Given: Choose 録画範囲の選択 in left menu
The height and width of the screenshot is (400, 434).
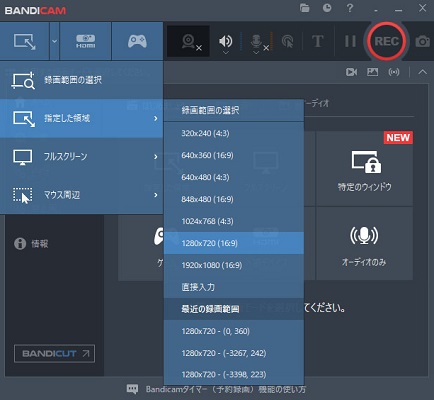Looking at the screenshot, I should [x=81, y=80].
